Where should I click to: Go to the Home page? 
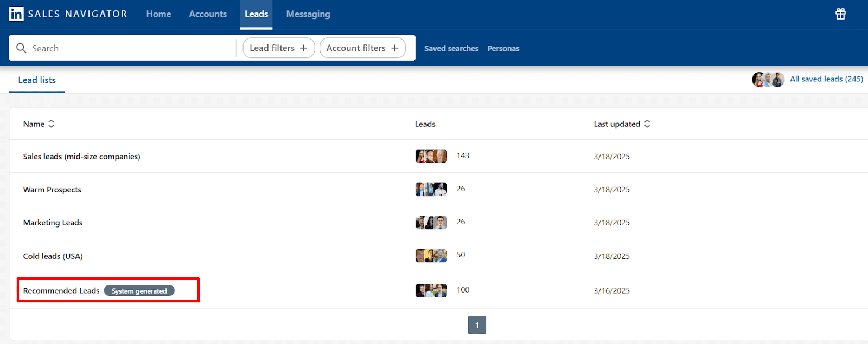click(x=158, y=14)
